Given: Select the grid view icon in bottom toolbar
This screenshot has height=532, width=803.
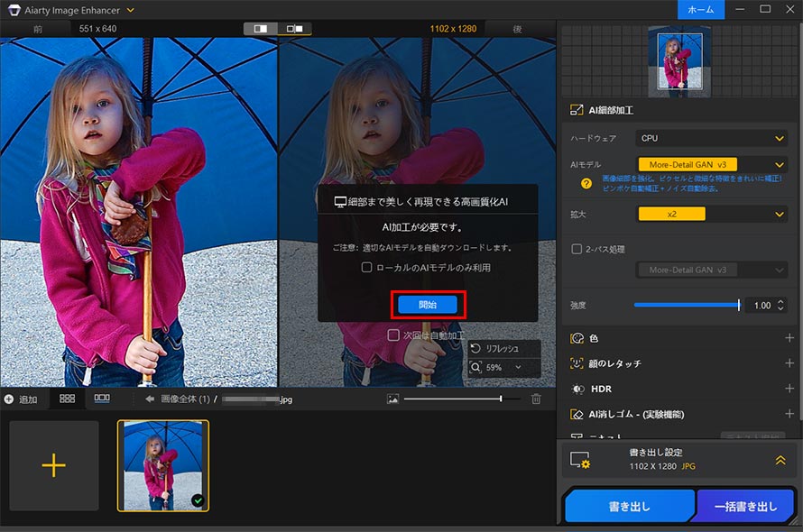Looking at the screenshot, I should [66, 398].
